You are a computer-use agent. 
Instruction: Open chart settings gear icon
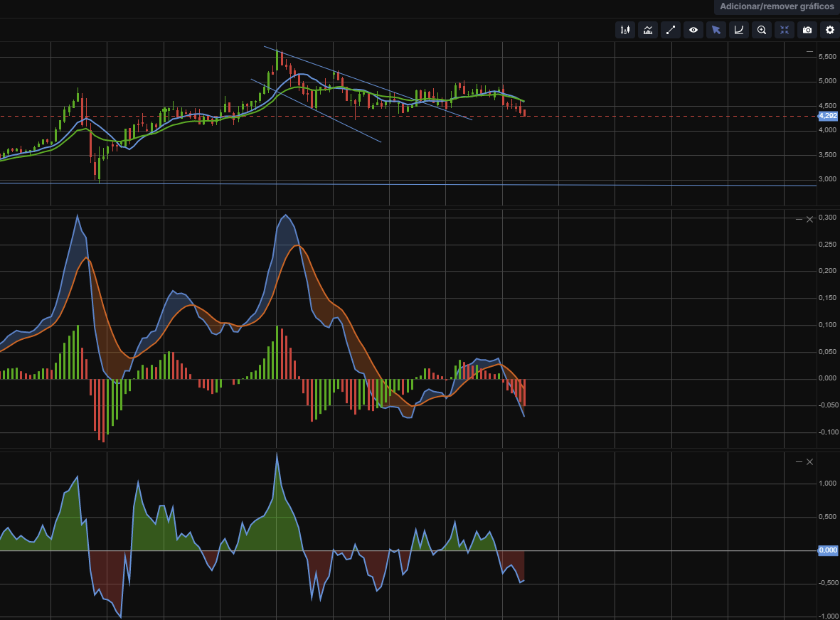[x=830, y=30]
